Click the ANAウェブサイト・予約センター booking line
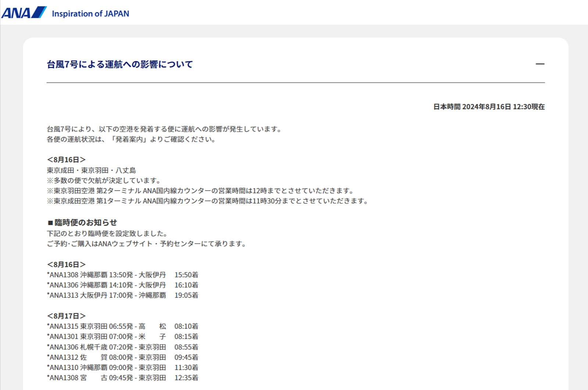 tap(147, 244)
